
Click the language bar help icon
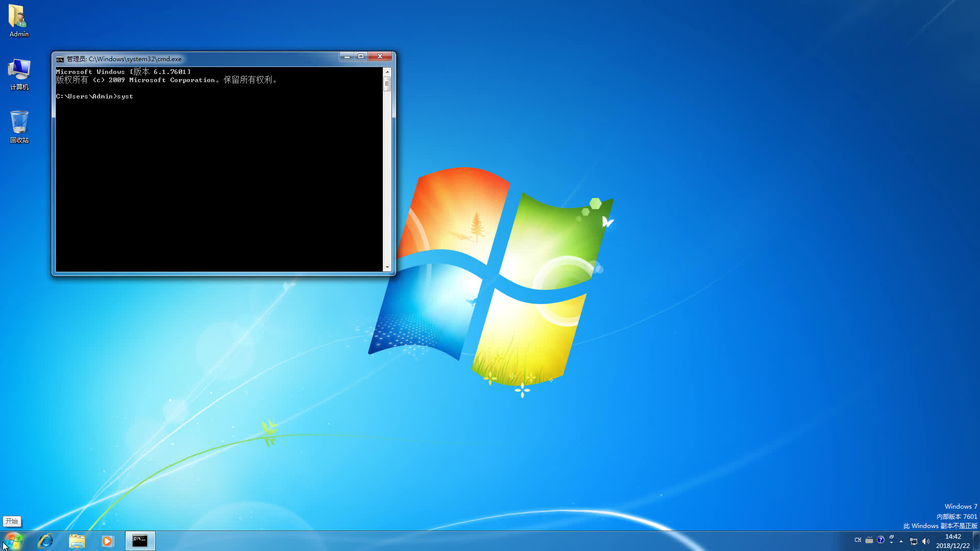click(x=880, y=540)
